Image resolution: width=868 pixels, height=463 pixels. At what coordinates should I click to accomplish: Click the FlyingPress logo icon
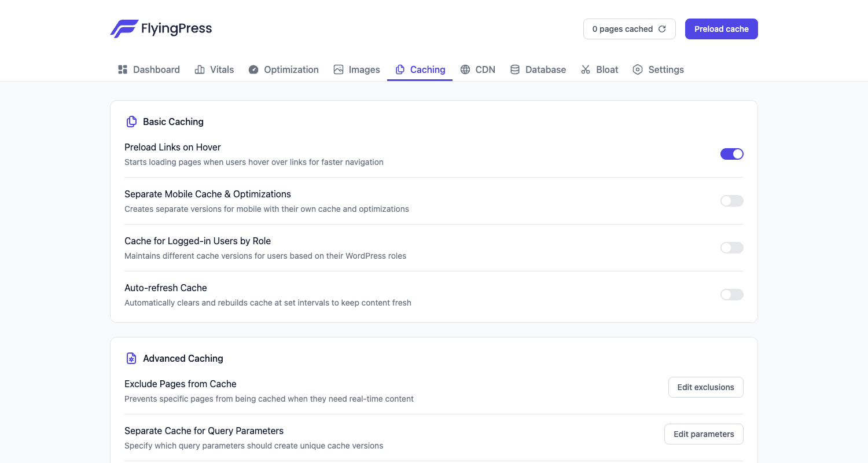click(x=124, y=28)
